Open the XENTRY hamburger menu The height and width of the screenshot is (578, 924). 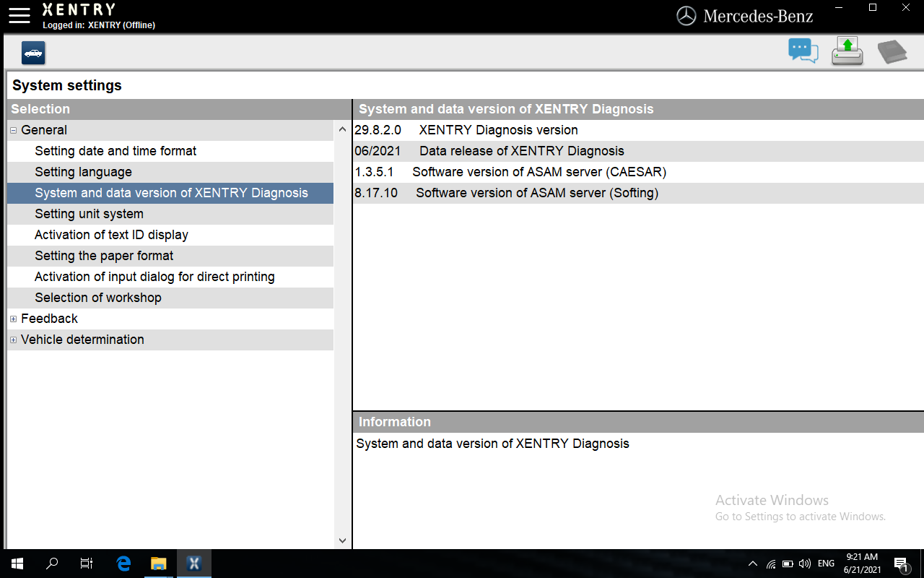[19, 14]
